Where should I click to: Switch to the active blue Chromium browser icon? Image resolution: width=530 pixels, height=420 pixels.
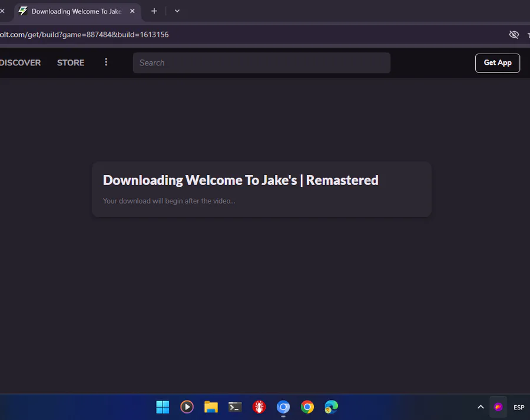283,407
